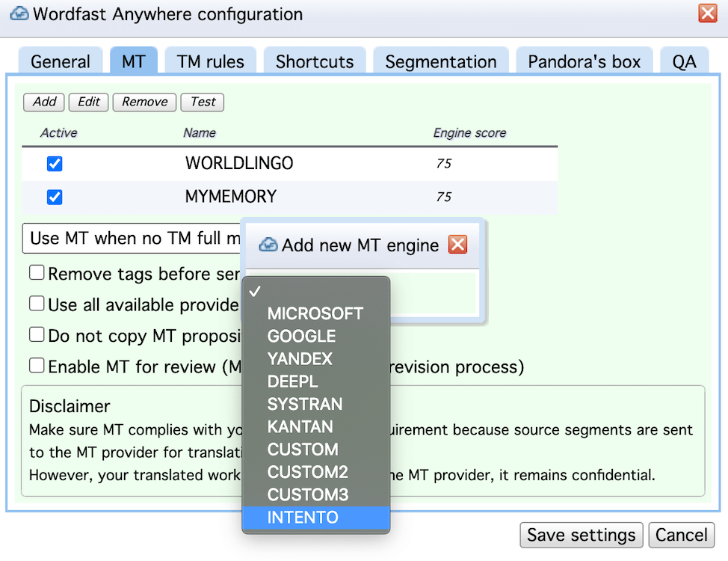Screen dimensions: 728x561
Task: Check Do not copy MT proposition option
Action: pos(37,334)
